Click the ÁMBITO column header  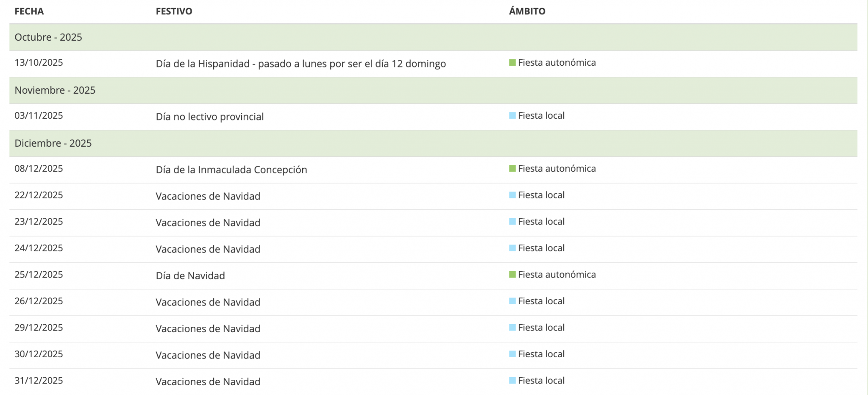click(x=527, y=11)
